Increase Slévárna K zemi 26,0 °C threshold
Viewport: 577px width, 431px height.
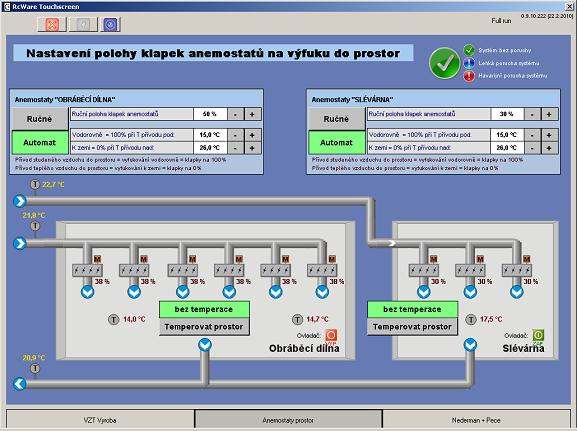pyautogui.click(x=549, y=148)
